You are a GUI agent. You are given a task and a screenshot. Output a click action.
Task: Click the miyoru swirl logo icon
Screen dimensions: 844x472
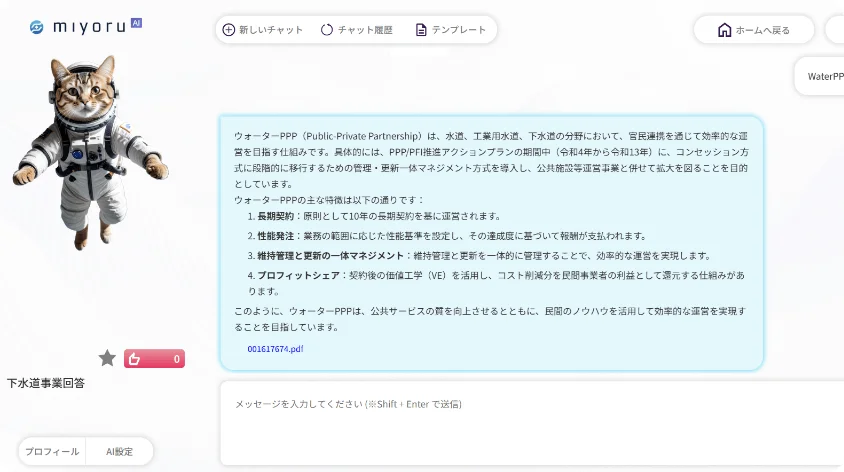(x=37, y=27)
